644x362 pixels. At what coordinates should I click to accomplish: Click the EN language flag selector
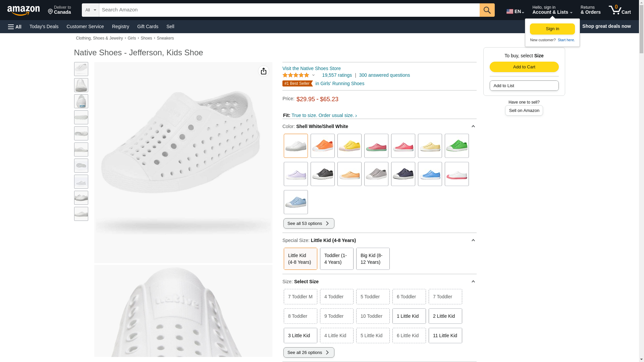pos(515,11)
